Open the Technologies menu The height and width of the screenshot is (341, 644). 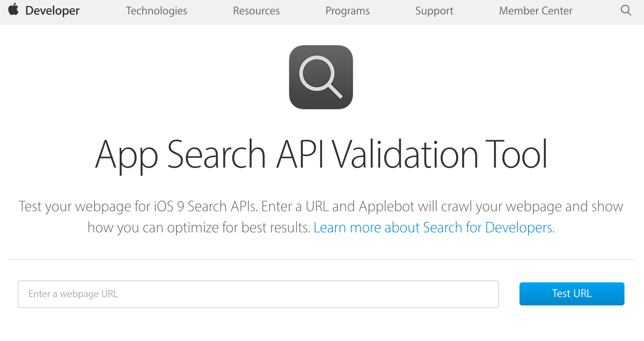pyautogui.click(x=156, y=11)
